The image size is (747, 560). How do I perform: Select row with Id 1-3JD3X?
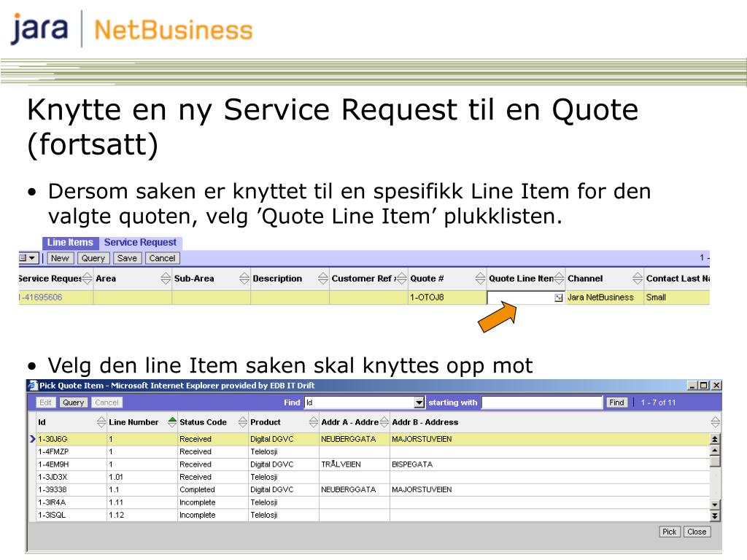373,477
